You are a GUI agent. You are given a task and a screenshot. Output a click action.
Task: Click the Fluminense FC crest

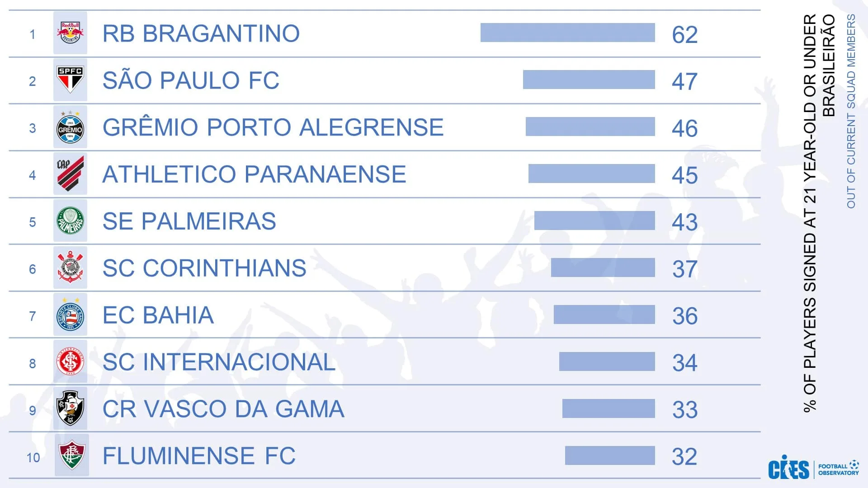pyautogui.click(x=72, y=455)
